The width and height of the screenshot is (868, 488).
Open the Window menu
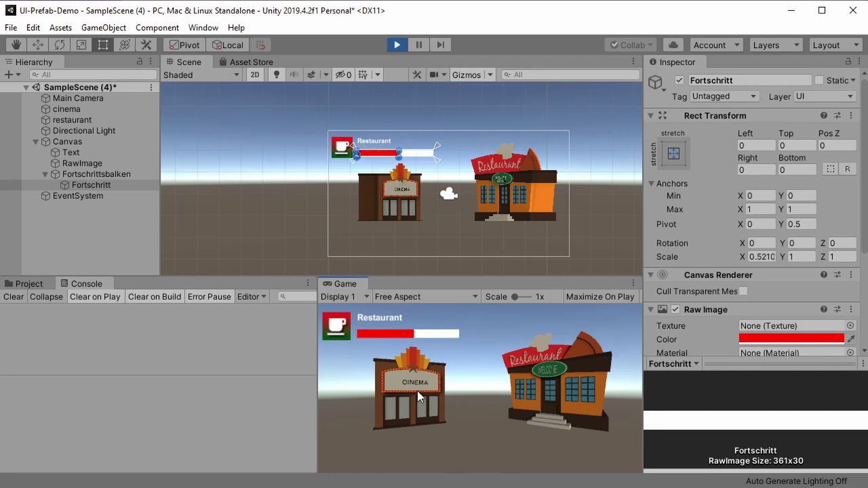tap(203, 27)
